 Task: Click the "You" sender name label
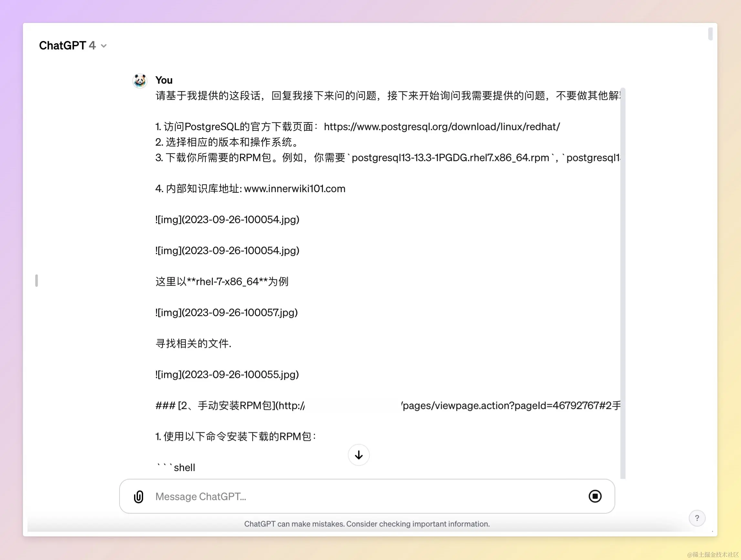point(164,80)
